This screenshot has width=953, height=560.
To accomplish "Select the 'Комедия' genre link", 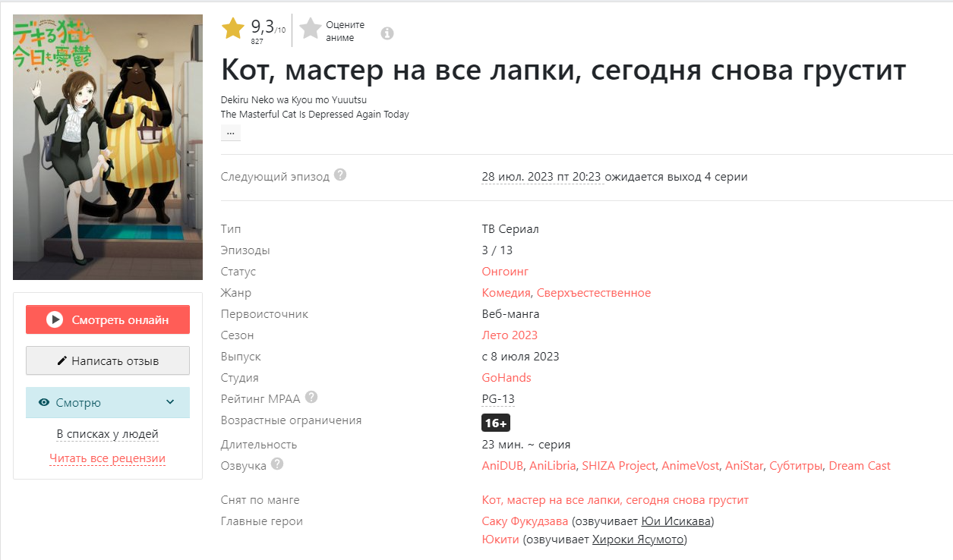I will point(506,293).
